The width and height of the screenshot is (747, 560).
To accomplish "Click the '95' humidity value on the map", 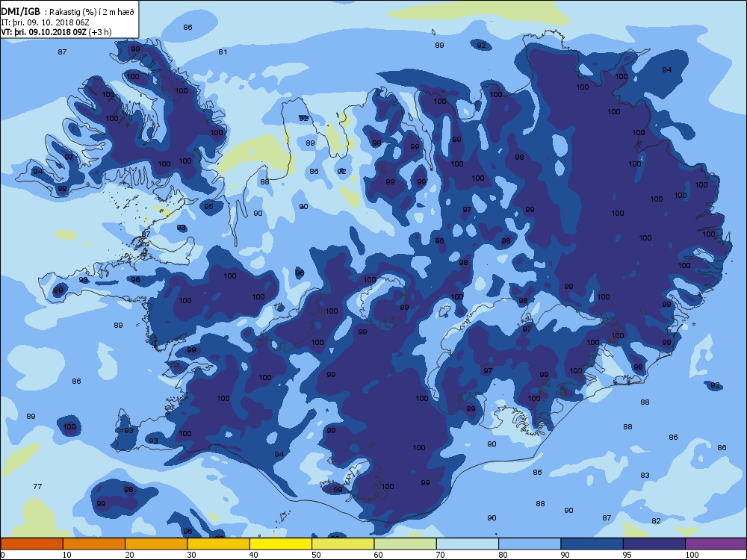I will (x=208, y=206).
